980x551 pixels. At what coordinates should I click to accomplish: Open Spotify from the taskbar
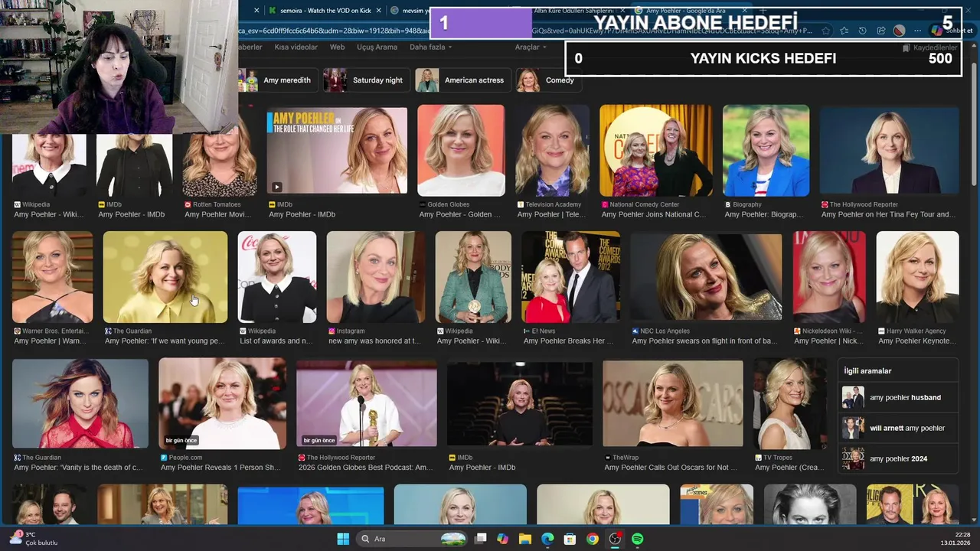637,539
